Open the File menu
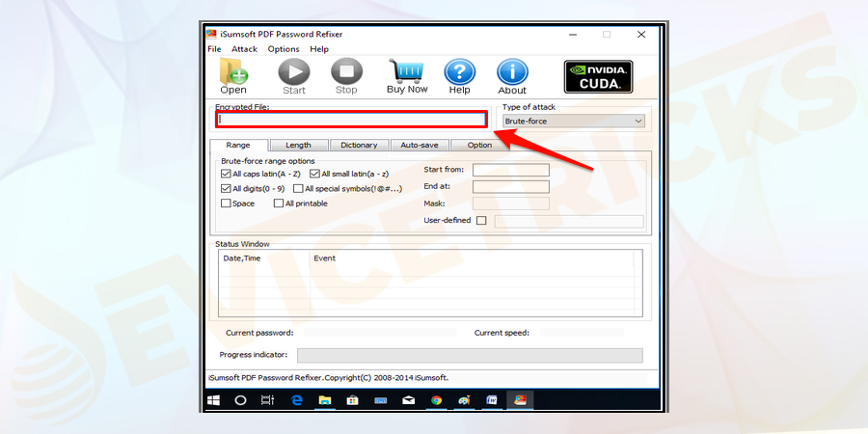The image size is (868, 434). (214, 49)
